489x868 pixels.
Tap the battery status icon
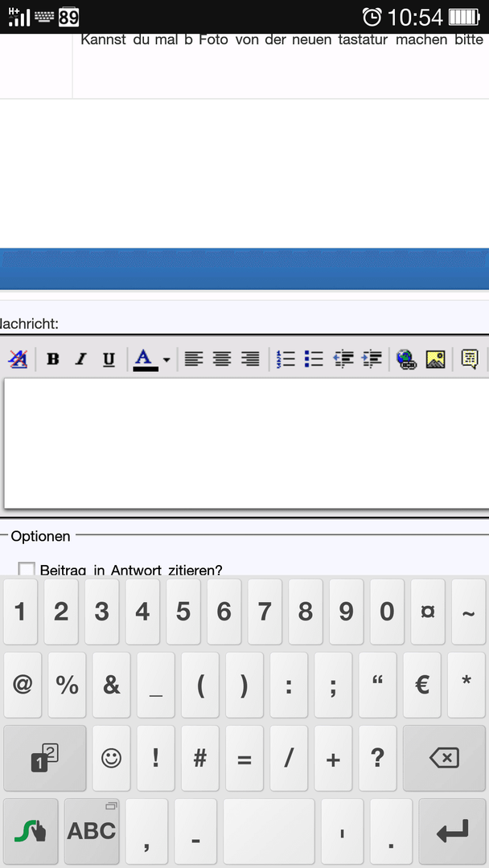click(464, 17)
